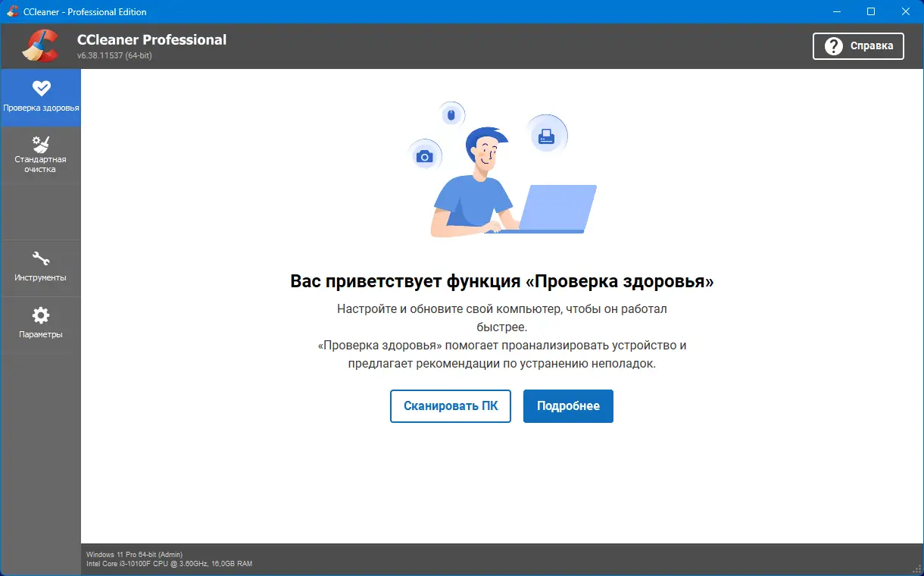Select the camera icon in the illustration
Image resolution: width=924 pixels, height=576 pixels.
pyautogui.click(x=426, y=156)
